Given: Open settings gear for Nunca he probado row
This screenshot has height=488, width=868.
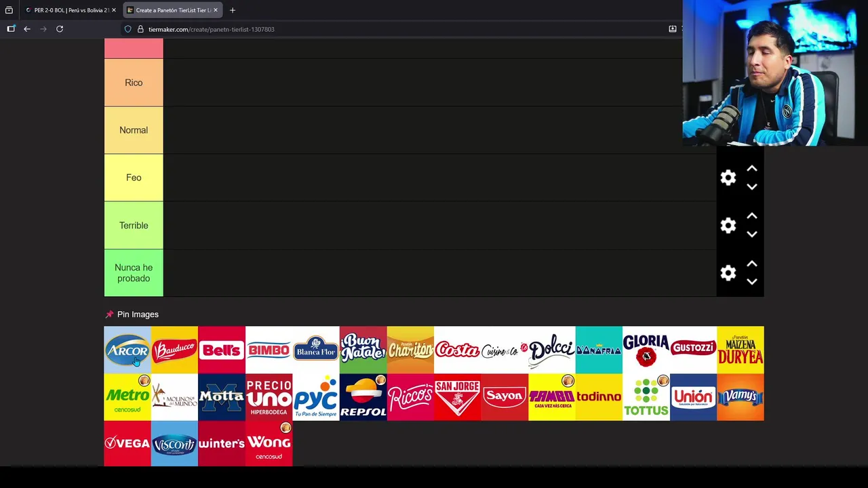Looking at the screenshot, I should pyautogui.click(x=728, y=273).
